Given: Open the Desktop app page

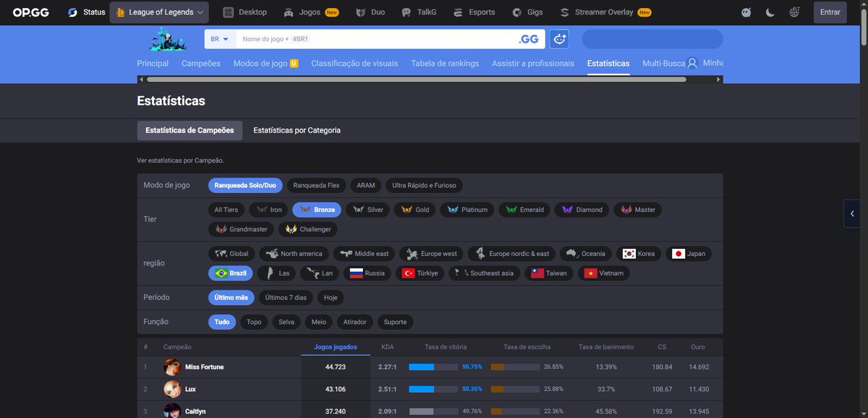Looking at the screenshot, I should (244, 12).
